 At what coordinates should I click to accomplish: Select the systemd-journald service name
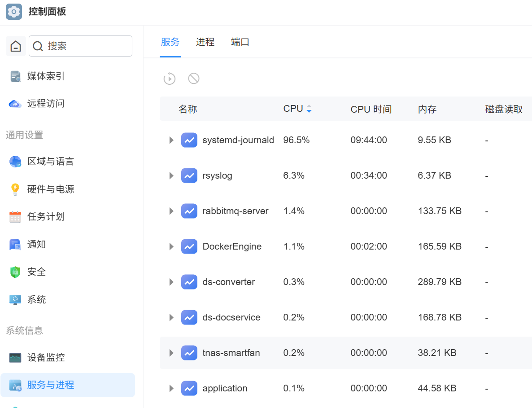(x=238, y=140)
